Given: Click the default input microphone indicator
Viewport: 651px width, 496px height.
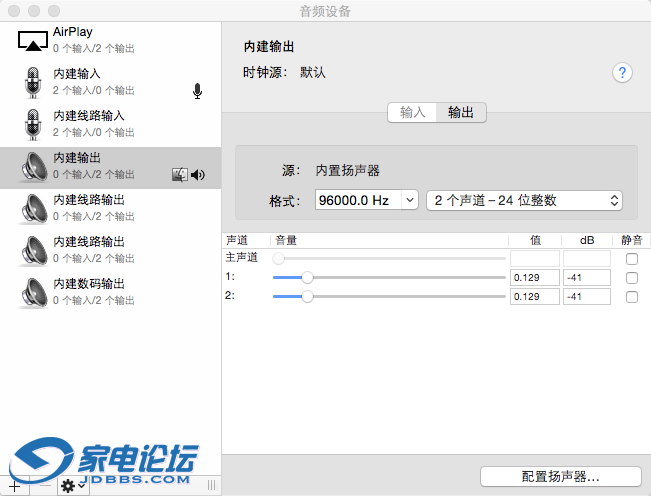Looking at the screenshot, I should coord(198,91).
